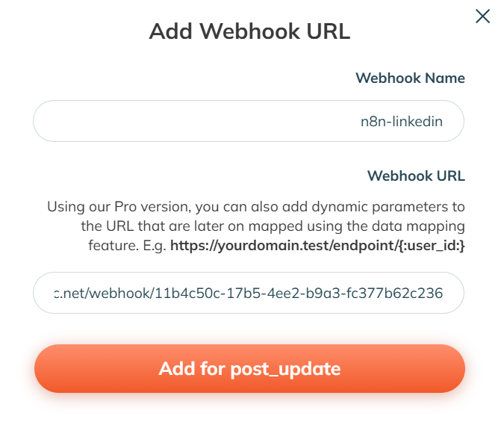The height and width of the screenshot is (422, 504).
Task: Click the "Add Webhook URL" heading
Action: click(x=249, y=31)
